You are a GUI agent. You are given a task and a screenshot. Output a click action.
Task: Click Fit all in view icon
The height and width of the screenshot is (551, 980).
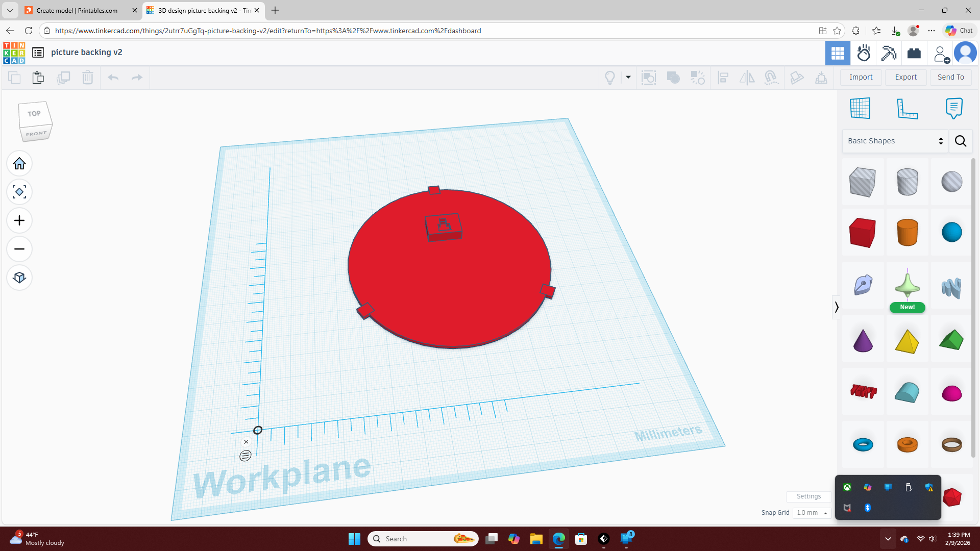coord(19,192)
